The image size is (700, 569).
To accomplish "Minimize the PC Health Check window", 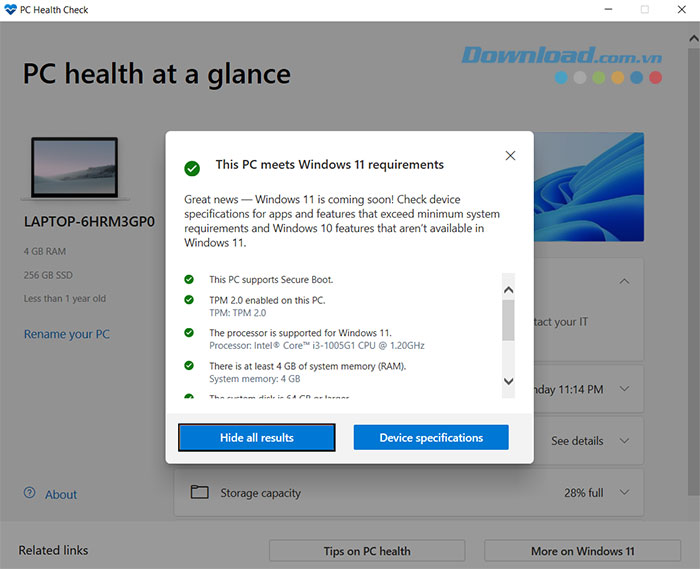I will 608,9.
